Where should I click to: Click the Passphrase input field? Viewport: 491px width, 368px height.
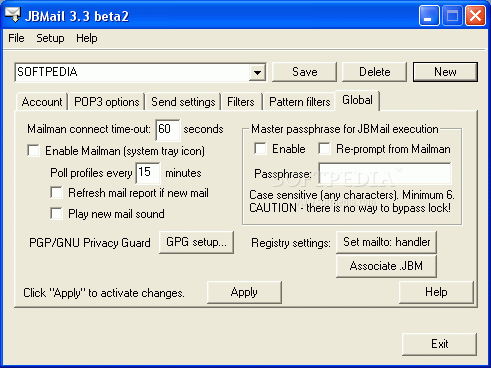pyautogui.click(x=385, y=173)
